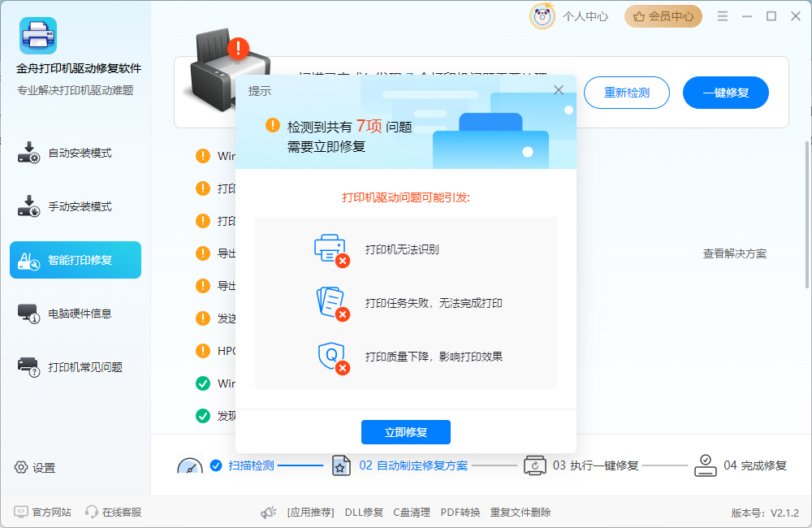Viewport: 812px width, 528px height.
Task: Open 设置 at the sidebar bottom
Action: (35, 467)
